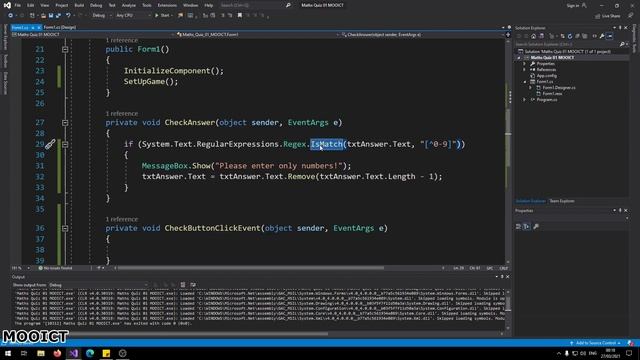This screenshot has width=640, height=360.
Task: Open the Help menu
Action: (x=209, y=5)
